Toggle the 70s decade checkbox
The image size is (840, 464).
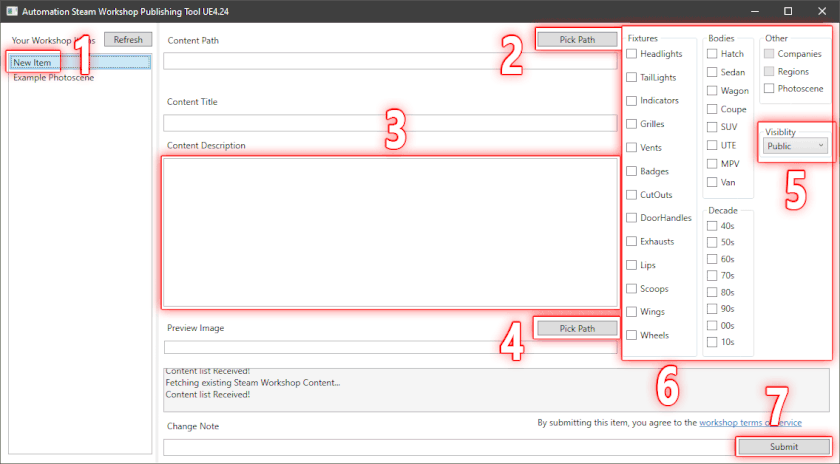[712, 275]
